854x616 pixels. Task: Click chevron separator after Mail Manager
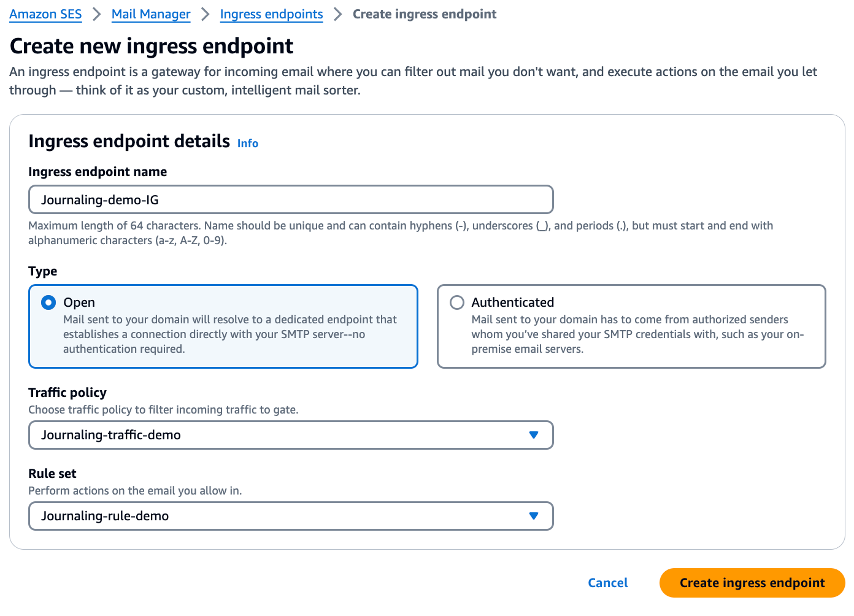point(206,14)
